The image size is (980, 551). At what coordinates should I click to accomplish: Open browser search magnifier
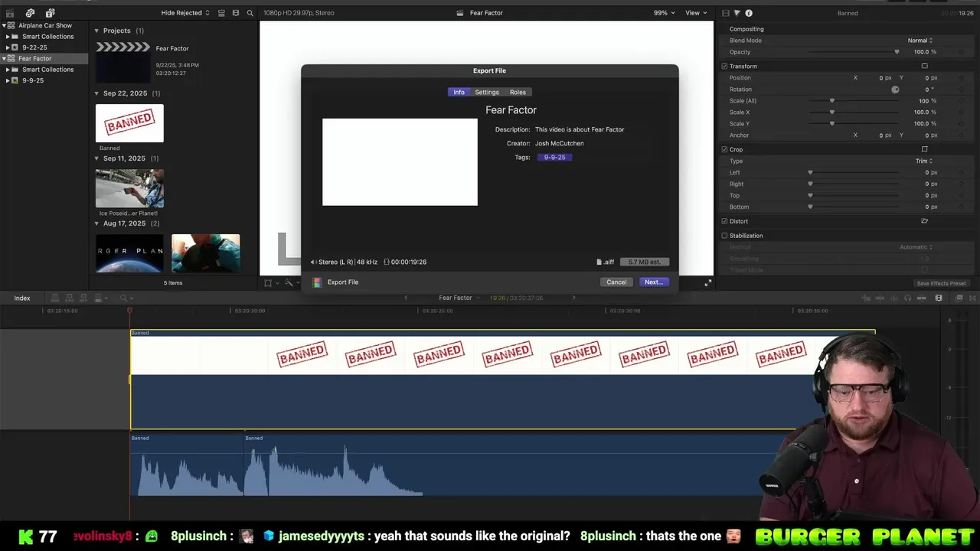tap(250, 13)
